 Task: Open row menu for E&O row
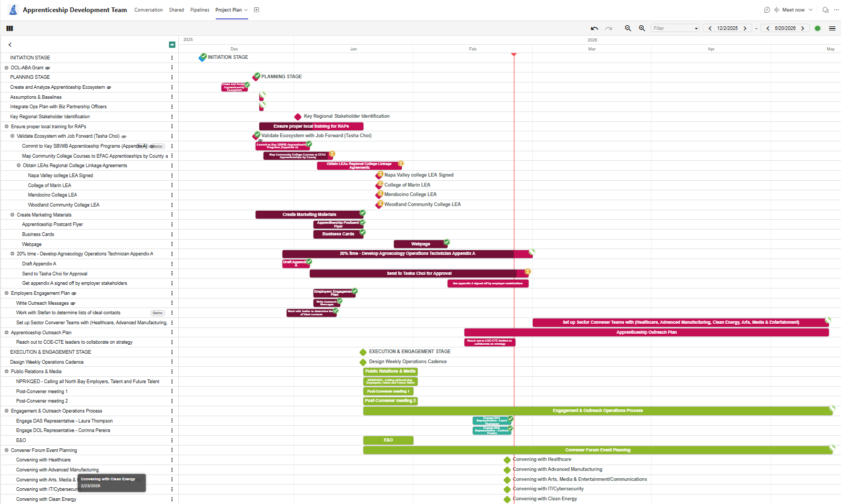tap(172, 440)
